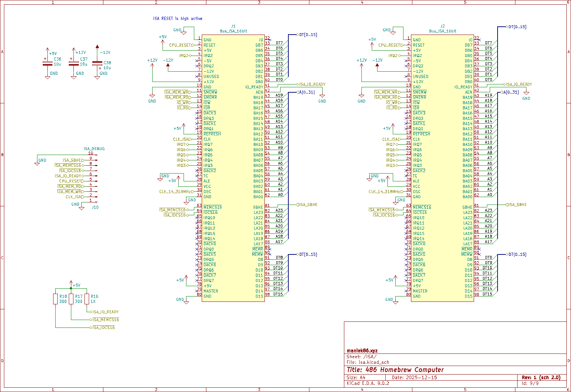571x392 pixels.
Task: Click the ISA_SBHE label on J2
Action: [x=516, y=205]
